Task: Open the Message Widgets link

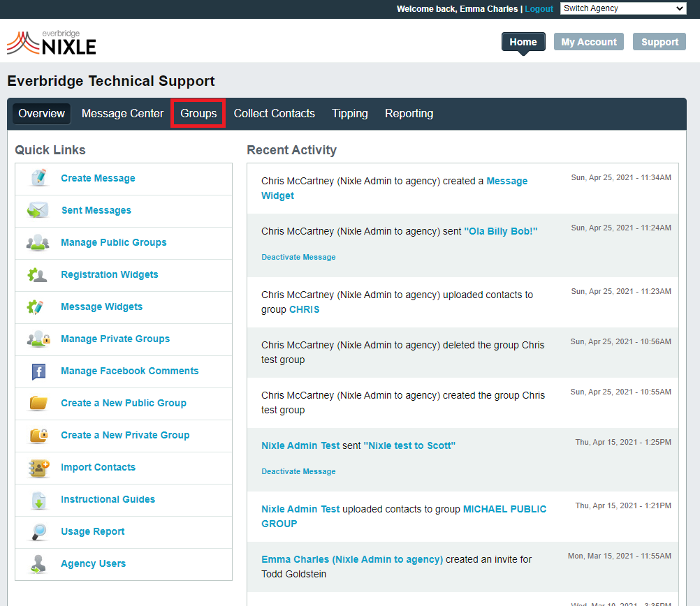Action: coord(101,306)
